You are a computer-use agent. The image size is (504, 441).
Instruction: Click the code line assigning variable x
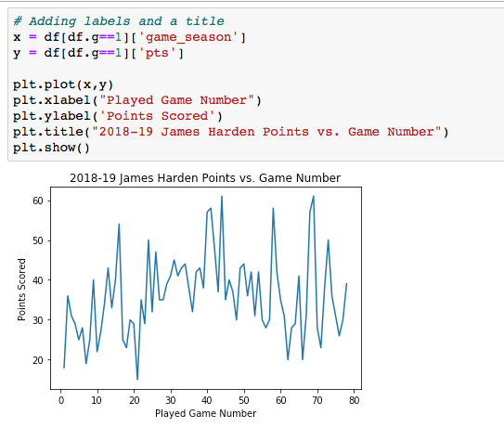click(x=130, y=37)
